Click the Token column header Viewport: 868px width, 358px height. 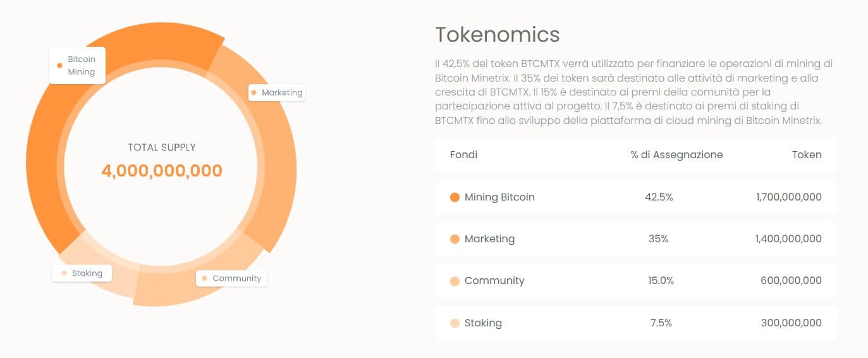[x=807, y=154]
